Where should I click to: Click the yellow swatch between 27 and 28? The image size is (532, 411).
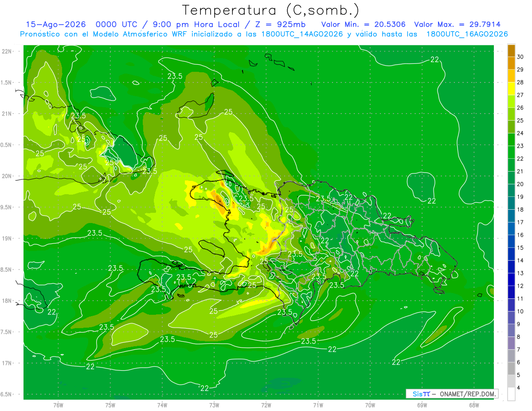pyautogui.click(x=511, y=89)
